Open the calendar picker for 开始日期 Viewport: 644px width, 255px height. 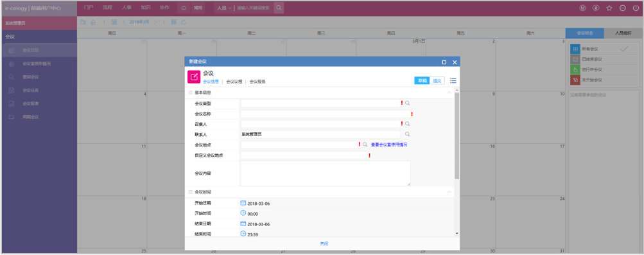coord(243,203)
